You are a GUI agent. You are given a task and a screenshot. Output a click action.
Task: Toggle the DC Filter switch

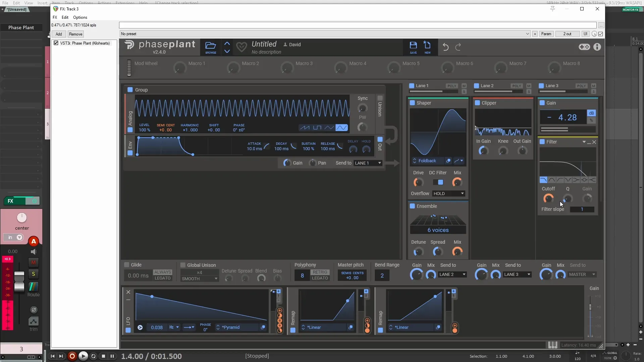[438, 182]
